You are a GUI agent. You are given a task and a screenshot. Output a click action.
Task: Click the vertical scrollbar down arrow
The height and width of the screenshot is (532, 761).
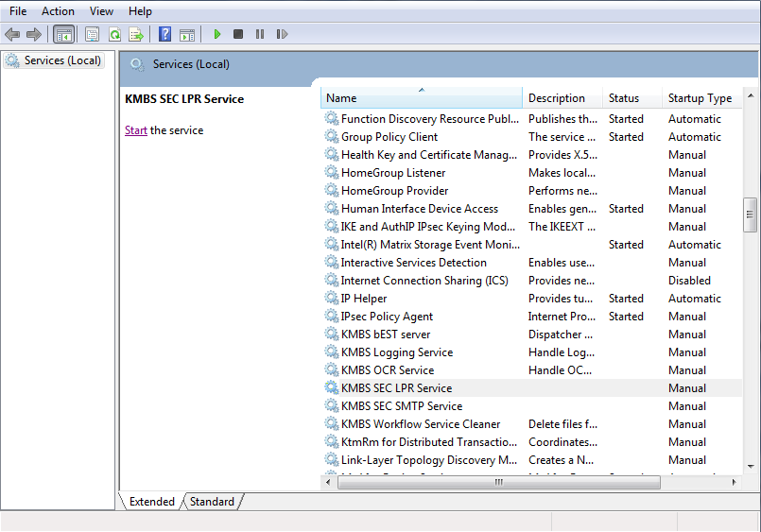click(751, 467)
